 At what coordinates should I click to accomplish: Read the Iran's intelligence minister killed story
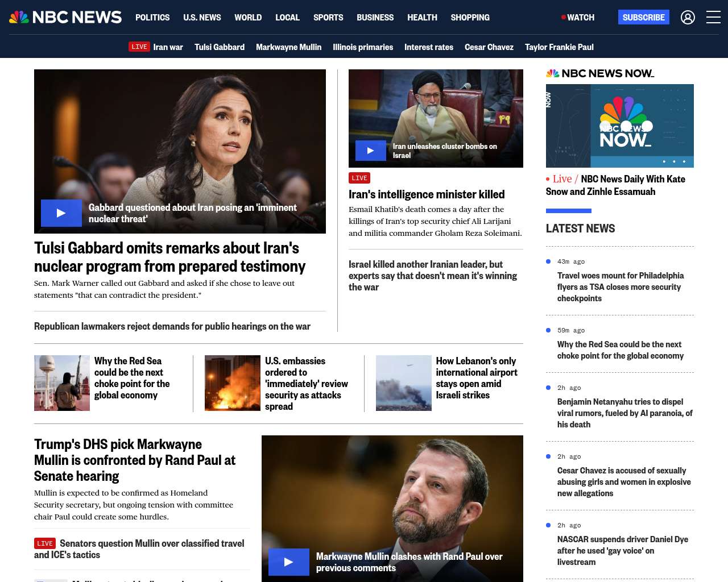pyautogui.click(x=427, y=194)
